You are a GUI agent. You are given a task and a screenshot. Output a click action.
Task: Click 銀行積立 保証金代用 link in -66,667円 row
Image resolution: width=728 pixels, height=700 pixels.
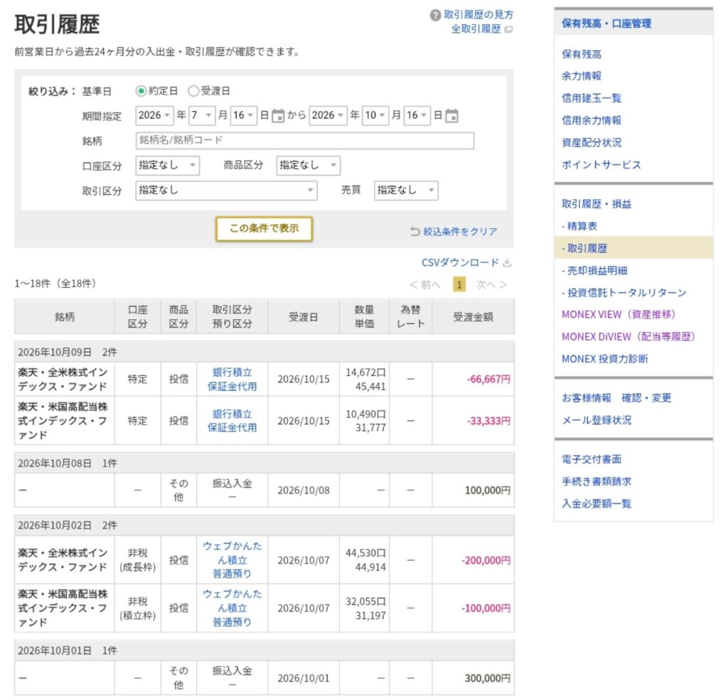[x=232, y=379]
